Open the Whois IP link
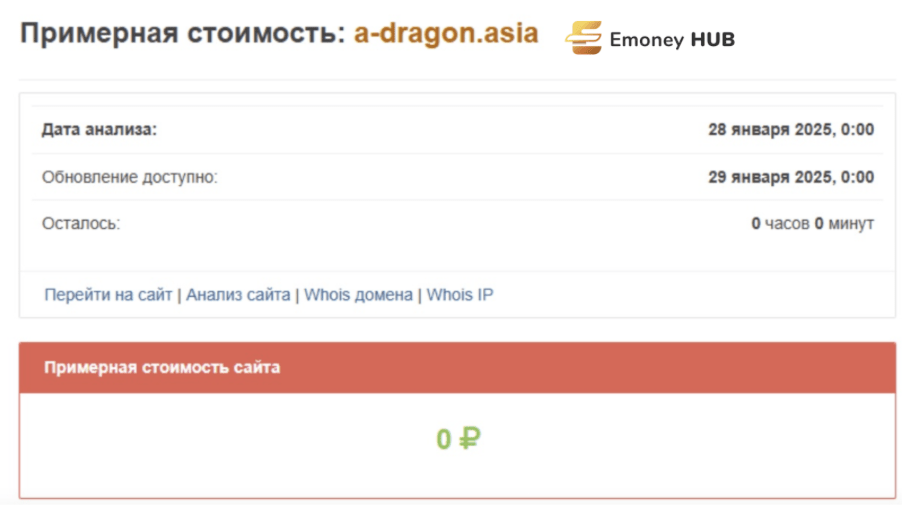The width and height of the screenshot is (910, 510). (x=460, y=295)
